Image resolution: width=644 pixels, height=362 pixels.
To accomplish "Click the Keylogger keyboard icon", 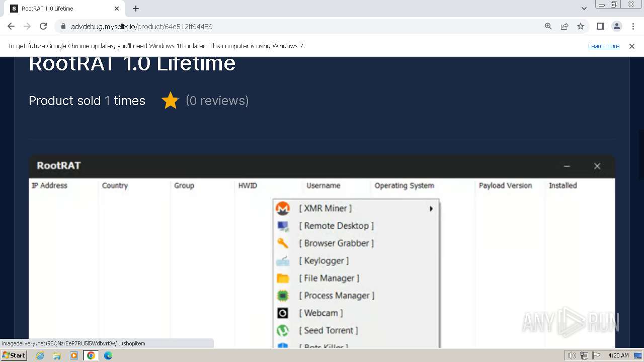I will click(x=283, y=261).
